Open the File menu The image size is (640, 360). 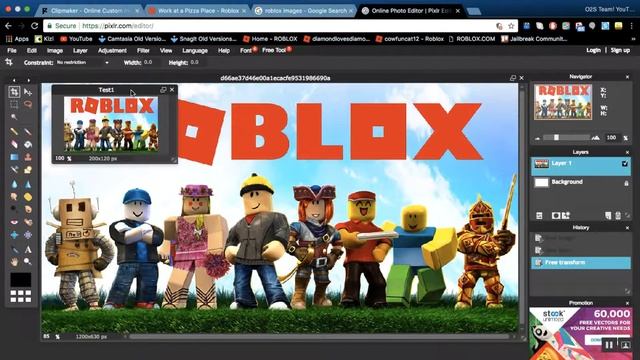coord(12,50)
